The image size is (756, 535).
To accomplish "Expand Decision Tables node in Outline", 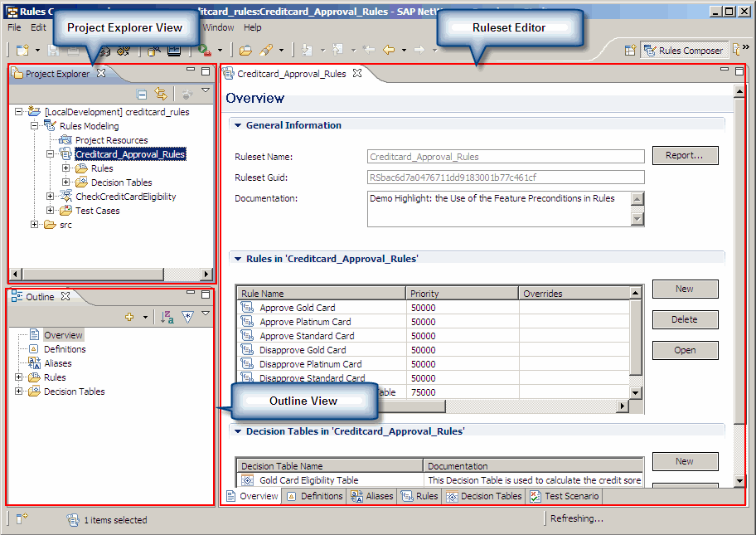I will 19,392.
